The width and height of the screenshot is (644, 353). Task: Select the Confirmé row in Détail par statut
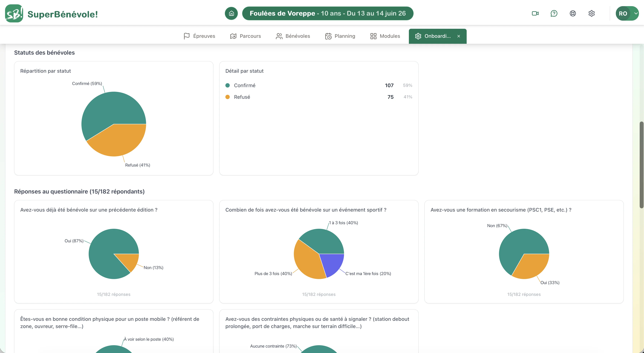point(319,85)
